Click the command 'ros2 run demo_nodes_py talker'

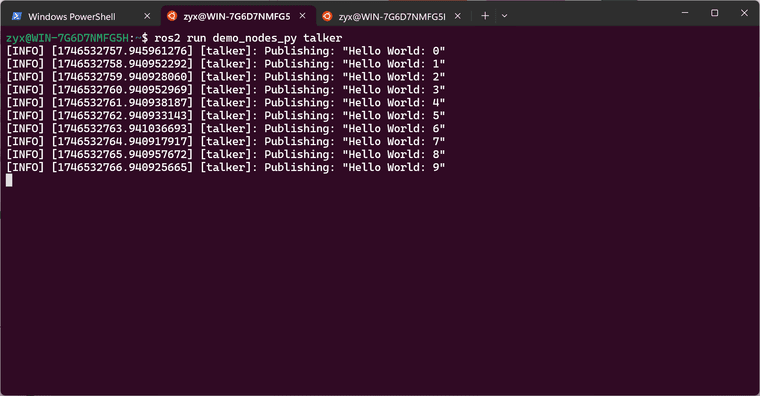[x=248, y=38]
